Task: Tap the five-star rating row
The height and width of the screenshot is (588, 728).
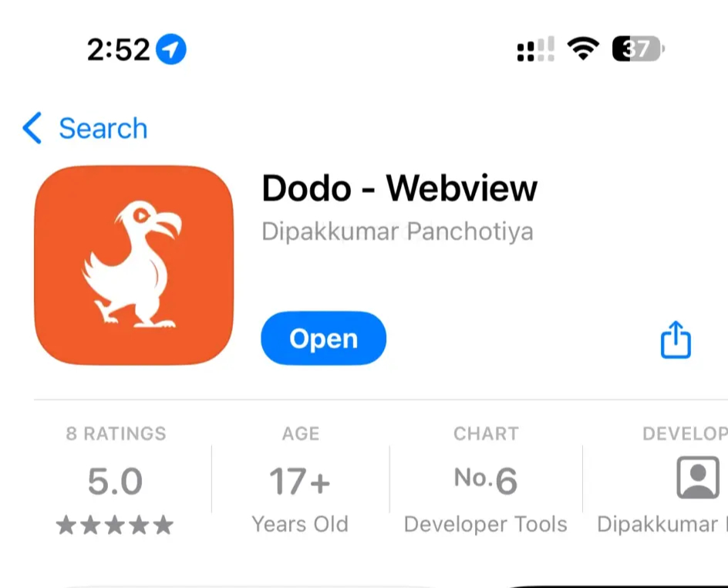Action: [x=115, y=525]
